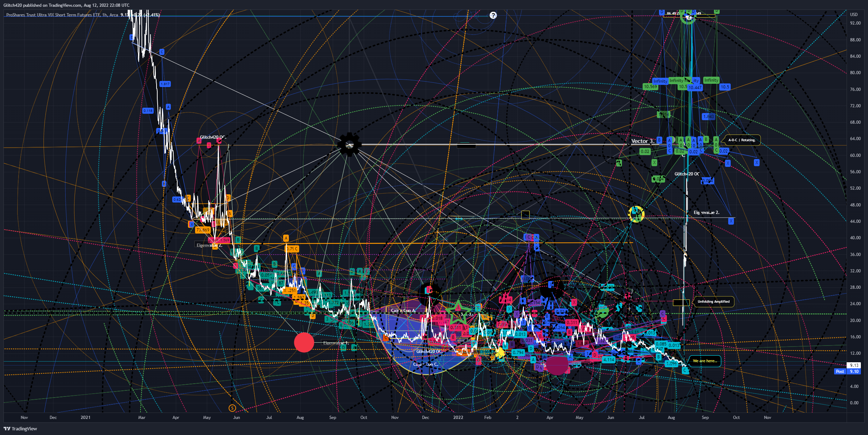This screenshot has width=868, height=435.
Task: Click the yellow star sticker
Action: click(x=501, y=353)
